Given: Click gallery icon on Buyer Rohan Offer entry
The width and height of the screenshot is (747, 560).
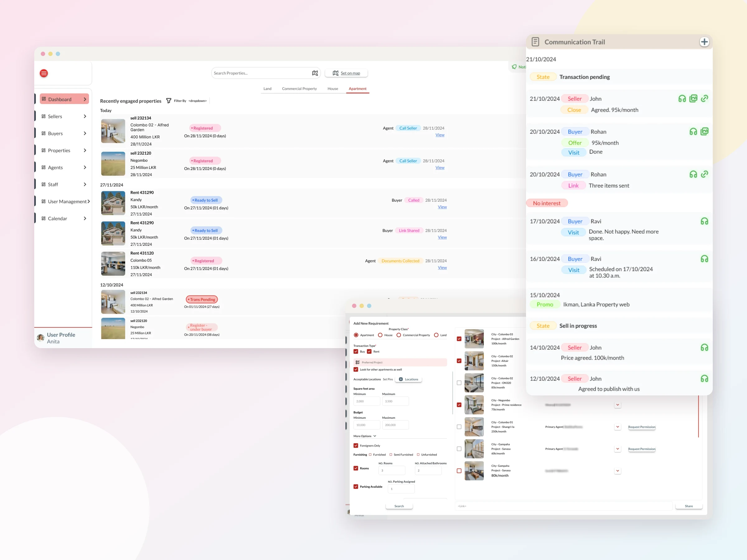Looking at the screenshot, I should tap(704, 131).
